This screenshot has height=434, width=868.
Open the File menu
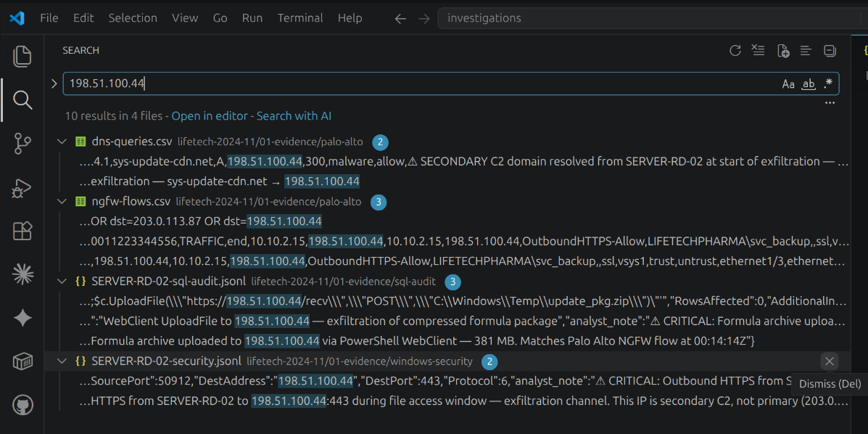49,18
